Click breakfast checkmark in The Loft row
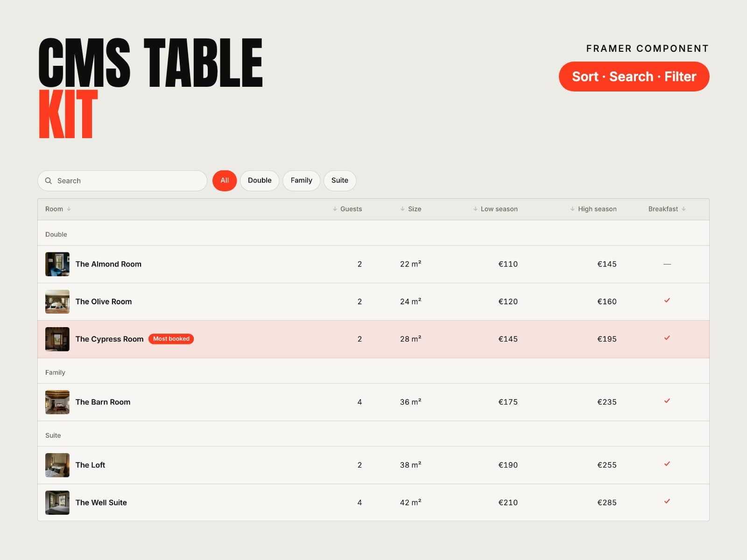Viewport: 747px width, 560px height. point(667,464)
